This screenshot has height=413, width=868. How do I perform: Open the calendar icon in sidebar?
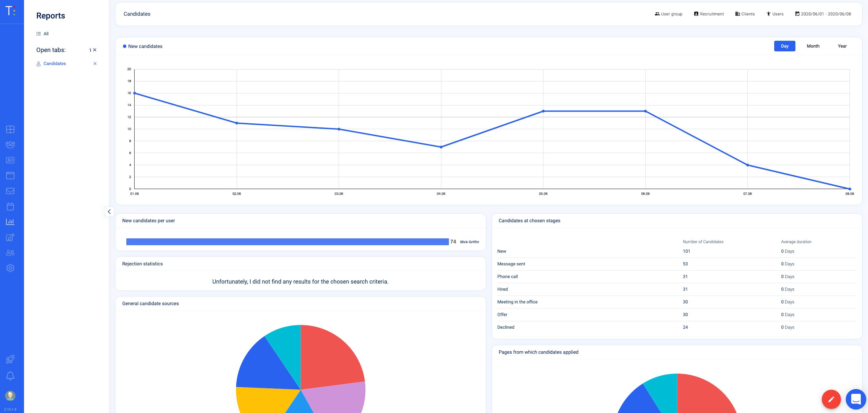coord(10,206)
